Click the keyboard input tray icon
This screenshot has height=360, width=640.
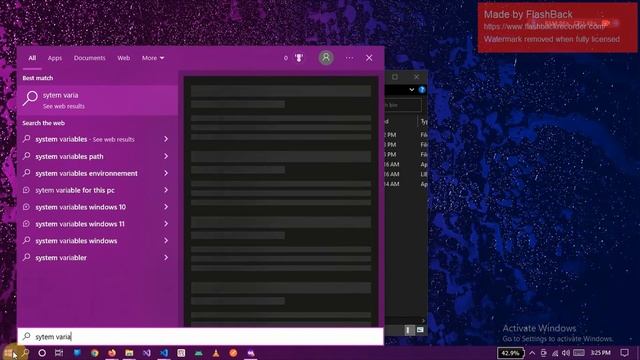pos(578,353)
